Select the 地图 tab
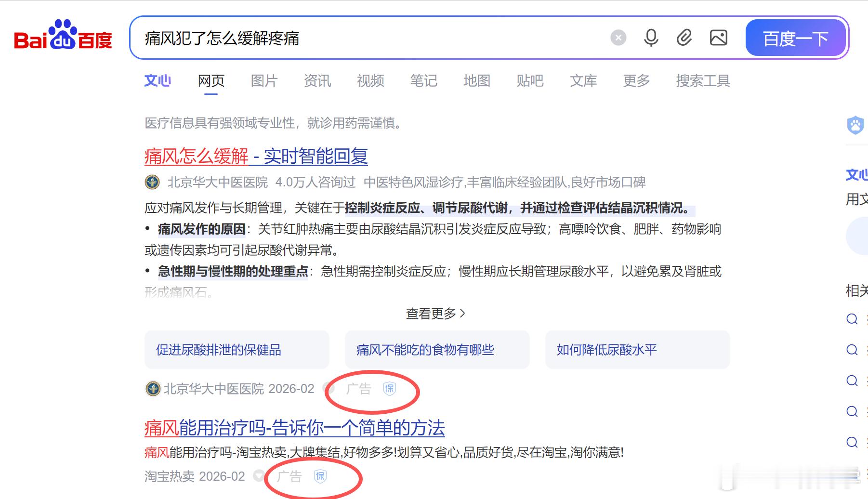 pyautogui.click(x=477, y=81)
